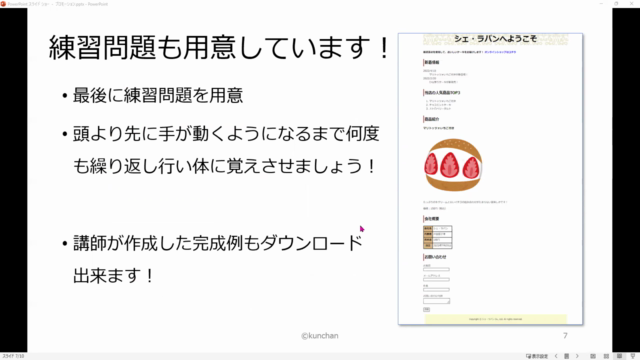
Task: Restore down the PowerPoint window
Action: [616, 4]
